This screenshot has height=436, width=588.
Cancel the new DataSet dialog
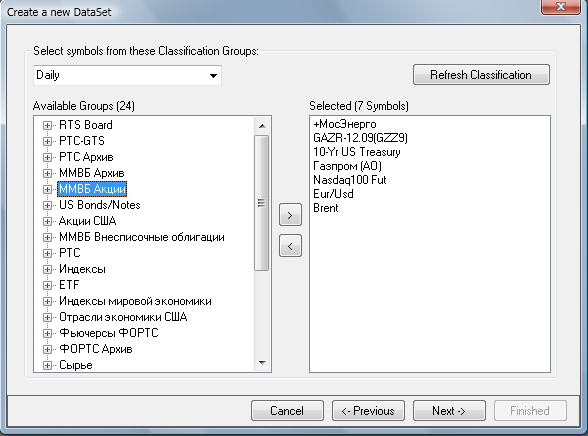point(287,411)
